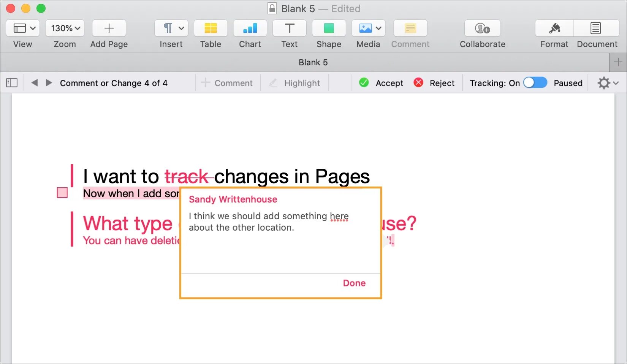Insert a Chart from the toolbar

pyautogui.click(x=250, y=28)
